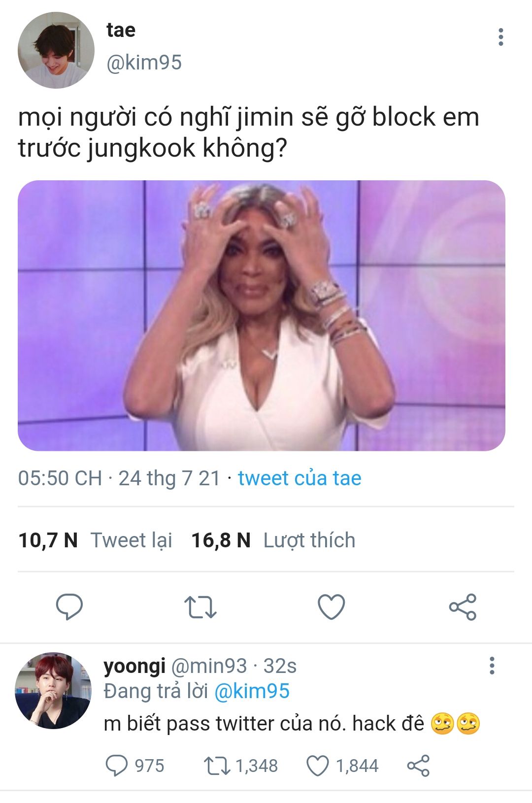Share yoongi's reply using share icon

(418, 766)
